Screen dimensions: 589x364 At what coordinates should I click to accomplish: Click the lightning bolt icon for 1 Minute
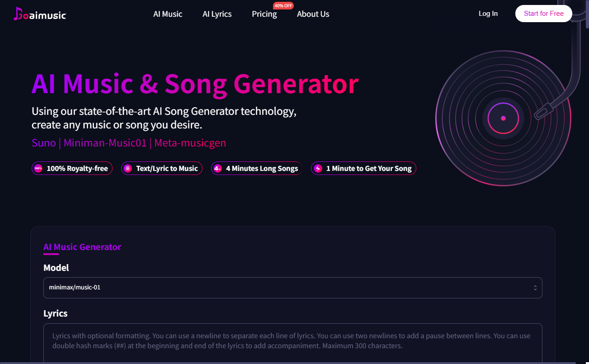pyautogui.click(x=318, y=168)
